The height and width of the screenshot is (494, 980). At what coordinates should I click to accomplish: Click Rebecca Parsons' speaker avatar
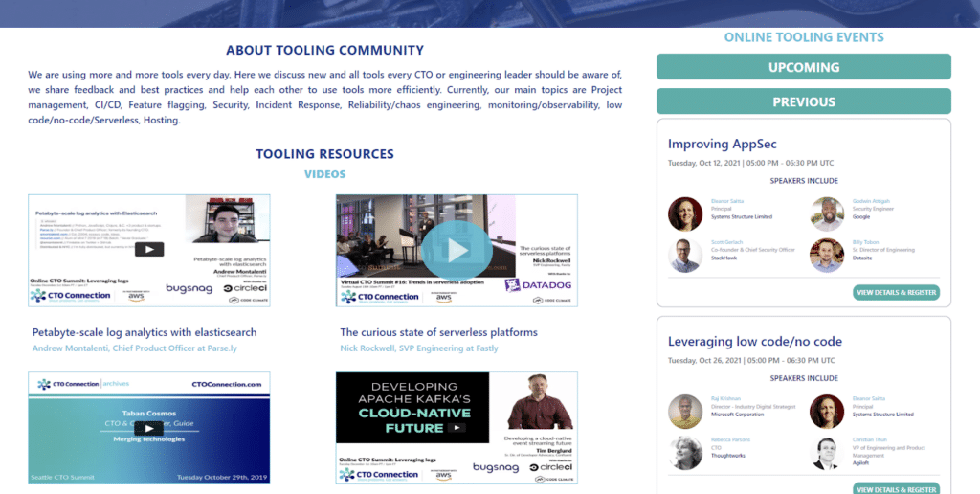pyautogui.click(x=685, y=453)
